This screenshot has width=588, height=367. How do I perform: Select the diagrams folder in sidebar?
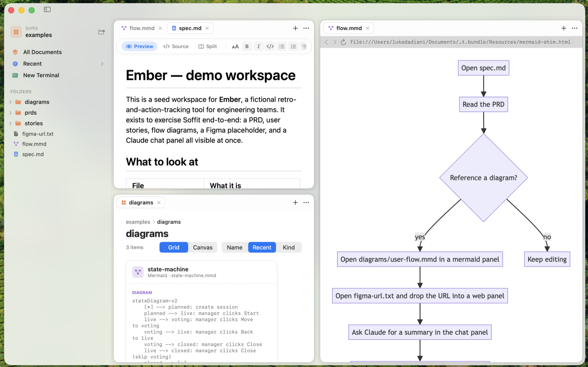click(37, 102)
